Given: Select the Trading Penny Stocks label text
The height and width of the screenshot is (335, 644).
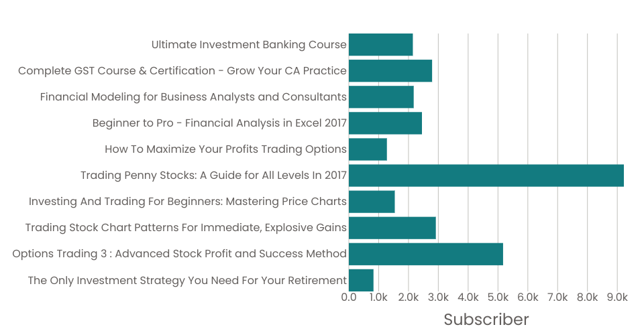Looking at the screenshot, I should 213,176.
